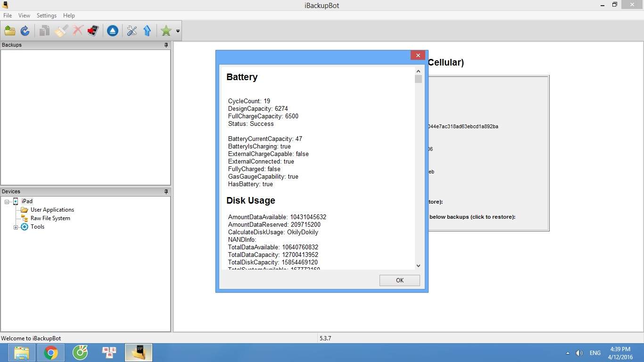The image size is (644, 362).
Task: Click the green circular app taskbar icon
Action: coord(80,353)
